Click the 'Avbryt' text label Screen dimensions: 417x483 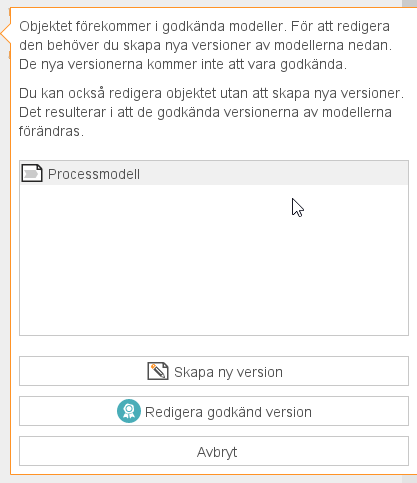click(x=217, y=452)
